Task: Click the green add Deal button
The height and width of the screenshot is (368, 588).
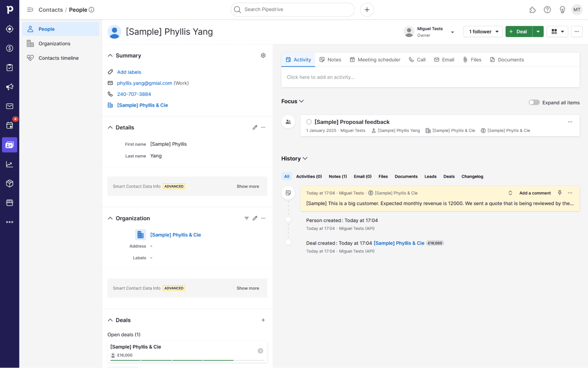Action: (519, 32)
